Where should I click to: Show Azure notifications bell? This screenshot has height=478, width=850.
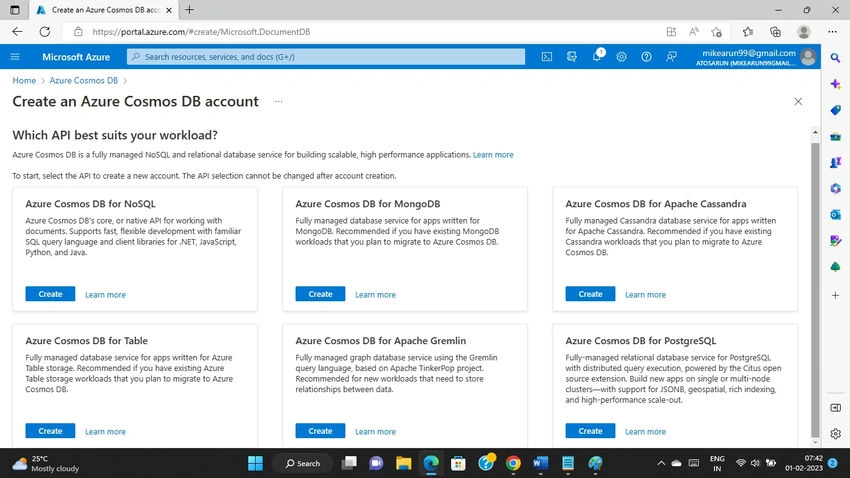[x=596, y=56]
